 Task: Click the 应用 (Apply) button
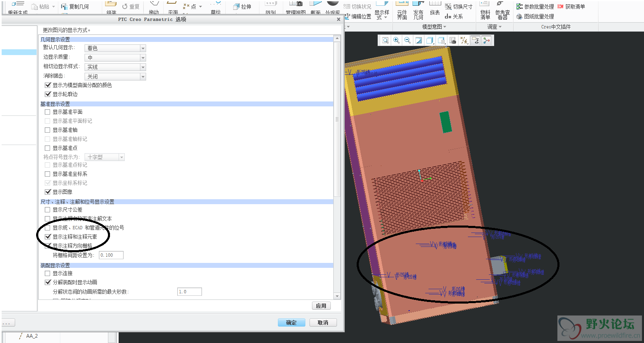tap(321, 306)
